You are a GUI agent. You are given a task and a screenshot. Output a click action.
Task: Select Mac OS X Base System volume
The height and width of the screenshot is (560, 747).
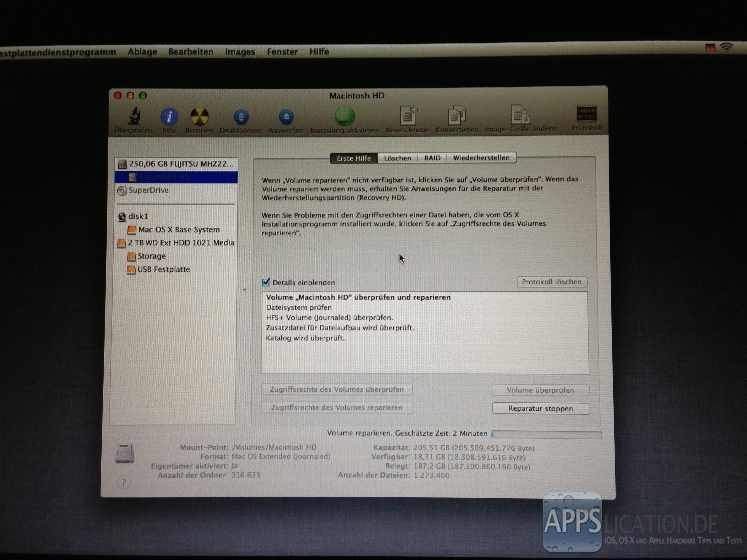(176, 230)
